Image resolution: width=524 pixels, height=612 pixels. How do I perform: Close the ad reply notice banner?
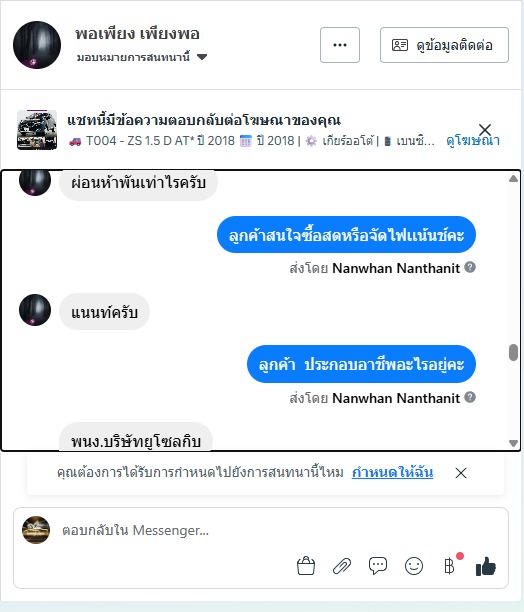click(x=485, y=129)
